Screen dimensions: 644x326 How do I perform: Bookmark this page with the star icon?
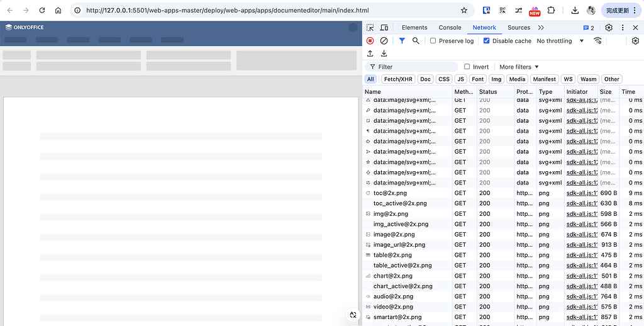pos(464,10)
